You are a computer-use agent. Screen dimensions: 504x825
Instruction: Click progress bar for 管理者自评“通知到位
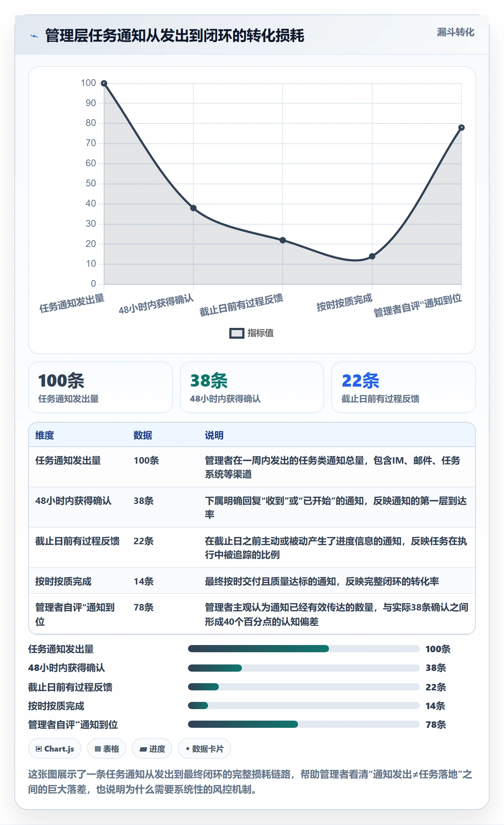pos(303,724)
